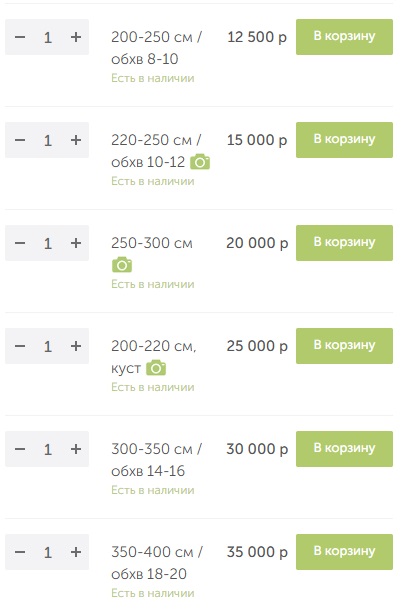Decrease quantity for 20 000 р item
Image resolution: width=402 pixels, height=611 pixels.
[x=20, y=243]
